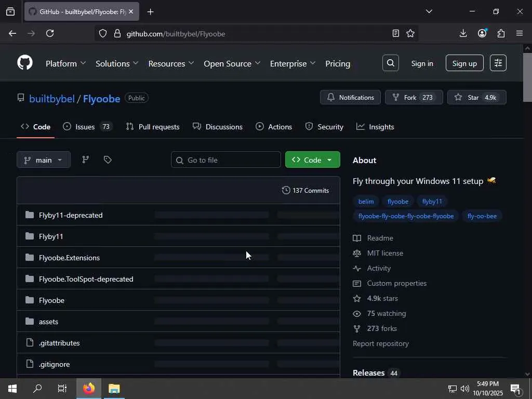The height and width of the screenshot is (399, 532).
Task: Open the Insights tab
Action: [x=375, y=127]
